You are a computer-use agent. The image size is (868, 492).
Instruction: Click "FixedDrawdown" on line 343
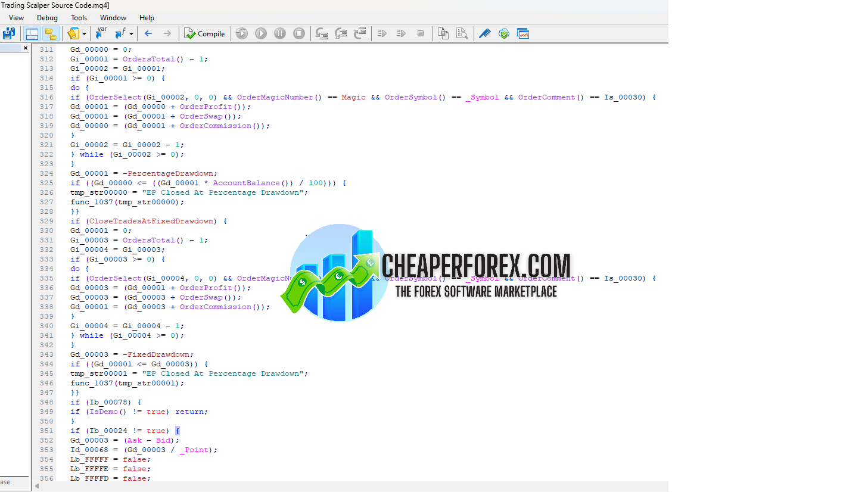(158, 354)
